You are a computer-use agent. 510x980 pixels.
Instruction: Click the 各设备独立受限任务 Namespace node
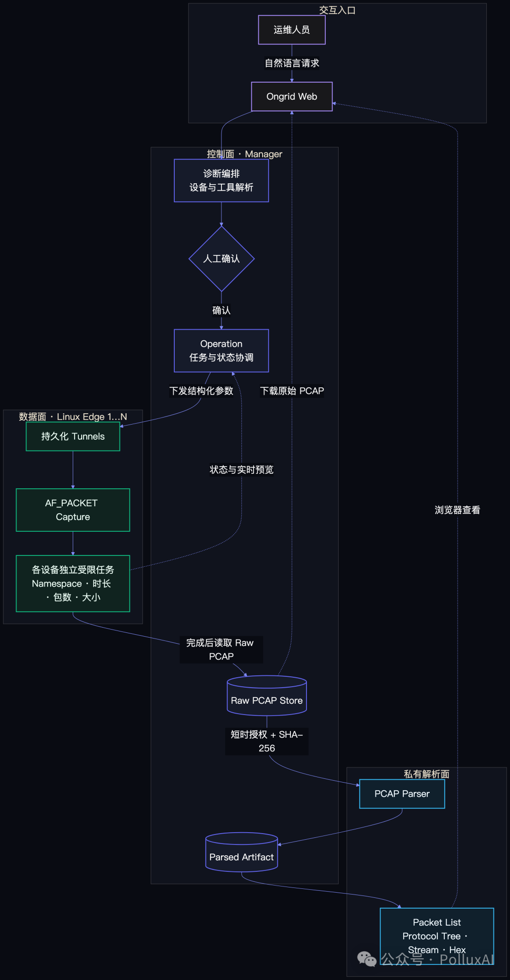click(73, 584)
